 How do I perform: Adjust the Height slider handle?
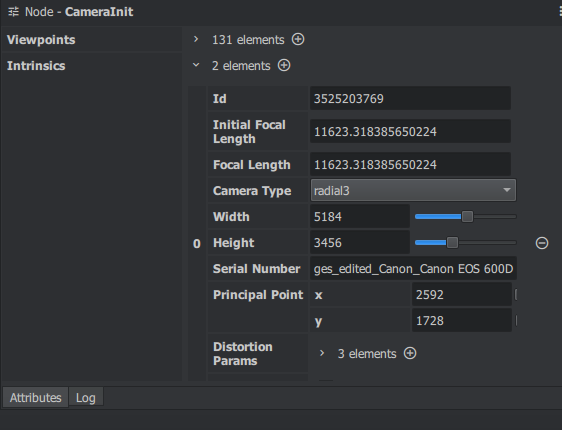click(452, 243)
